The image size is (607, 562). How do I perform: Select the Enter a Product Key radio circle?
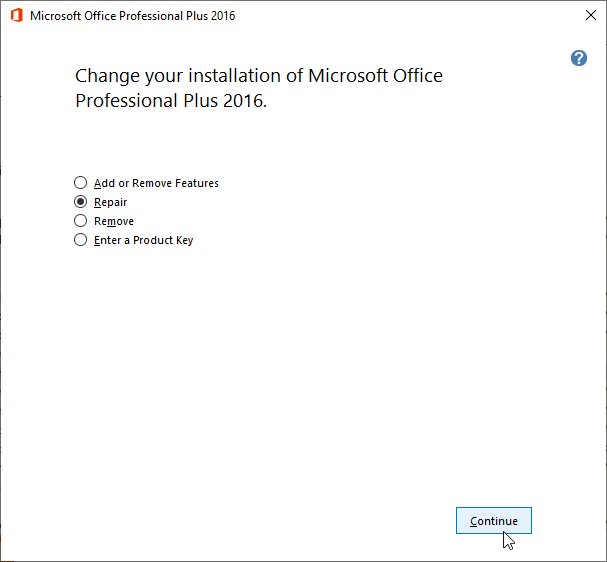click(x=81, y=240)
